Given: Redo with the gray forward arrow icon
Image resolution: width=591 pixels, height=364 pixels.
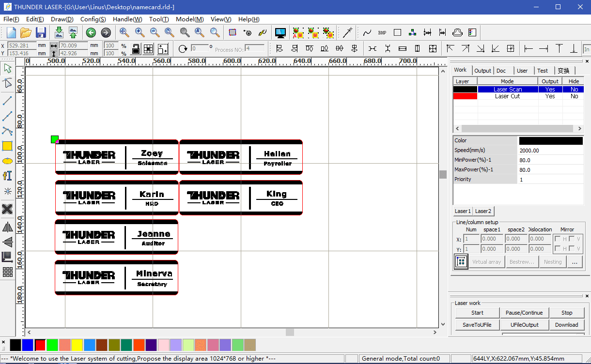Looking at the screenshot, I should [x=106, y=32].
